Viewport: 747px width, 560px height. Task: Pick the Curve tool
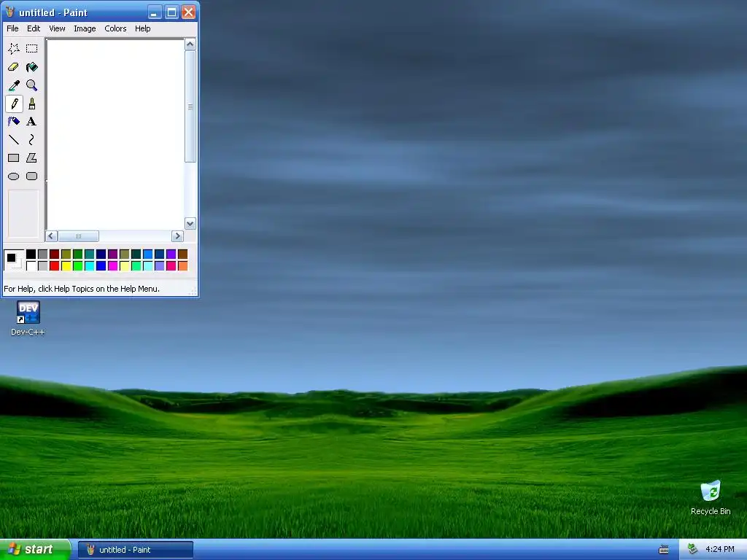[x=32, y=139]
